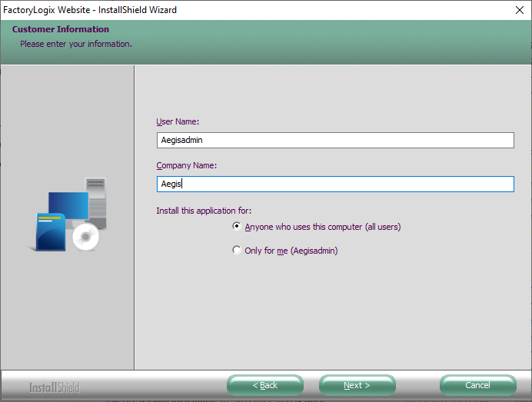
Task: Focus the User Name text field
Action: (334, 140)
